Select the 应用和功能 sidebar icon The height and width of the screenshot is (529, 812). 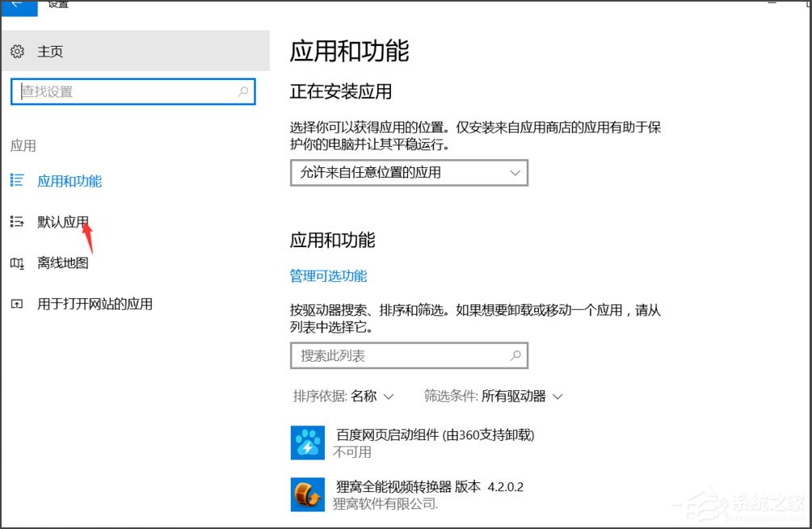17,181
